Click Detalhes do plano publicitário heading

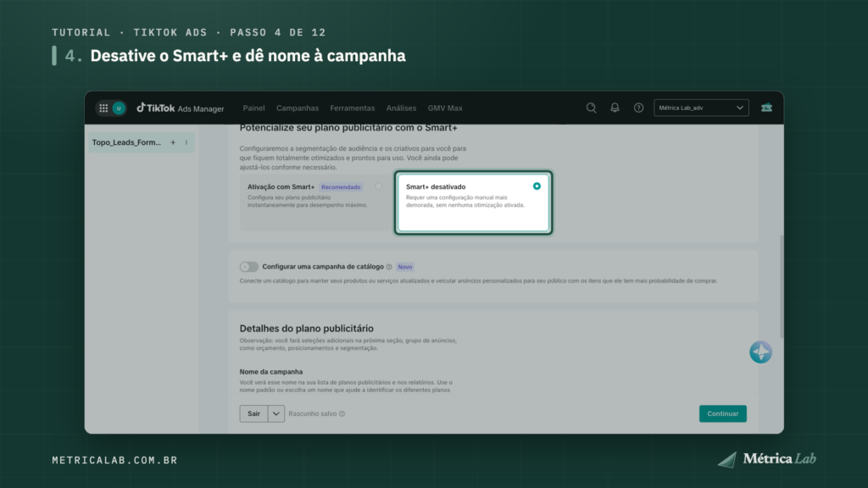tap(307, 329)
